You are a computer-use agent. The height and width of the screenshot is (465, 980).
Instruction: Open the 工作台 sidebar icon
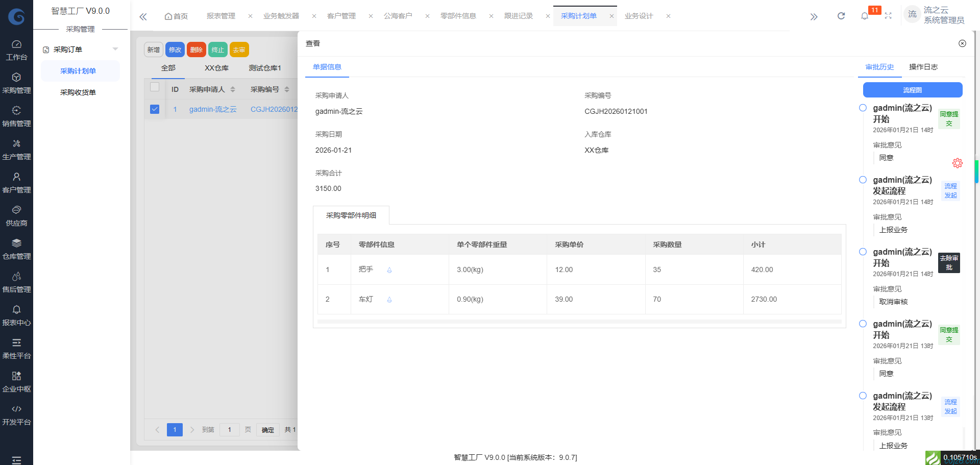pyautogui.click(x=16, y=50)
